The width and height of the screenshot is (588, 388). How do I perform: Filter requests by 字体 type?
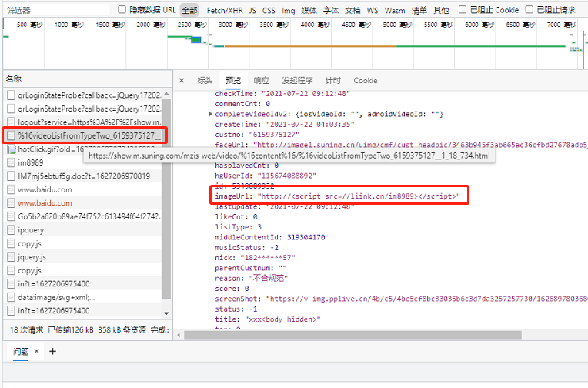coord(331,11)
